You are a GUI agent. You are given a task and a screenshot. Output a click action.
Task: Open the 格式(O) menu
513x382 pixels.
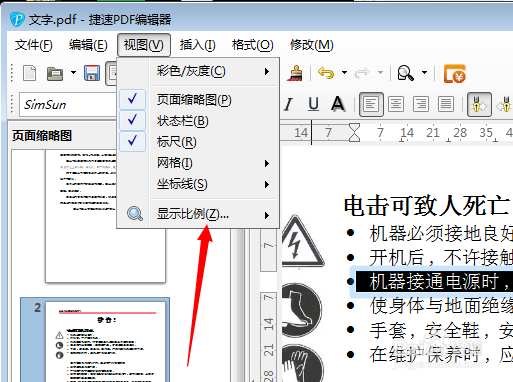(252, 45)
